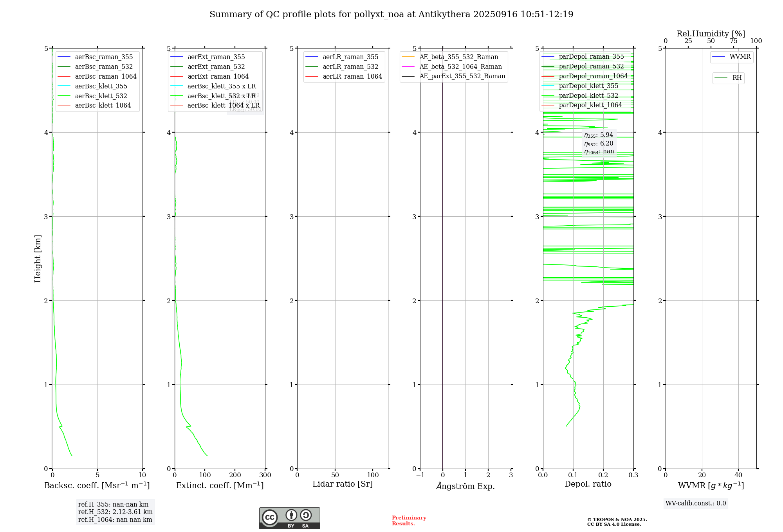Click the Preliminary Results red label
Screen dimensions: 783x532
click(409, 521)
